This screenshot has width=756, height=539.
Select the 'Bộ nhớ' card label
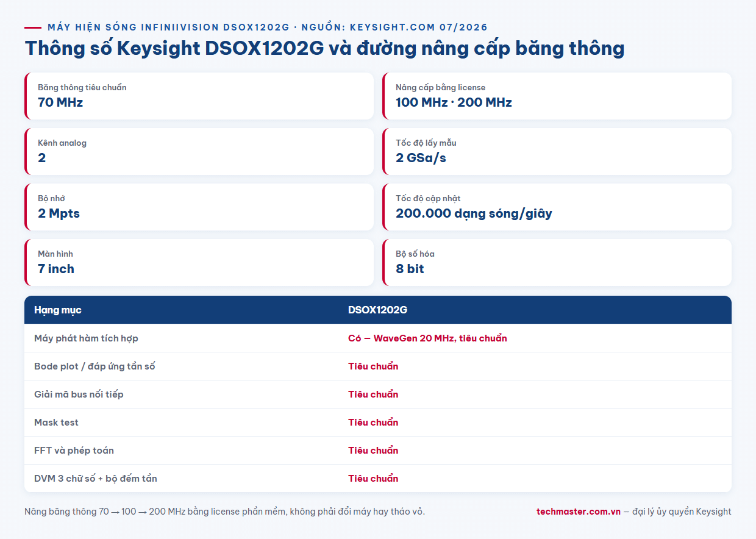pyautogui.click(x=51, y=198)
